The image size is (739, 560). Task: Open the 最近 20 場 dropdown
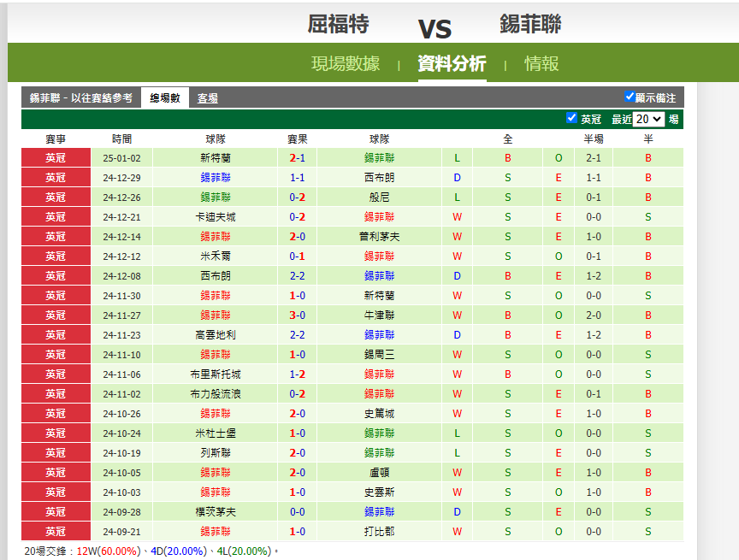click(x=648, y=119)
